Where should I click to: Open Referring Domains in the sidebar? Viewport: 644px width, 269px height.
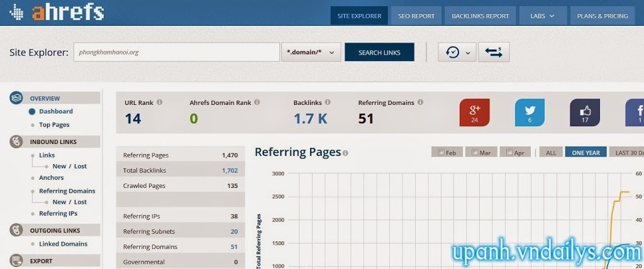(x=67, y=191)
